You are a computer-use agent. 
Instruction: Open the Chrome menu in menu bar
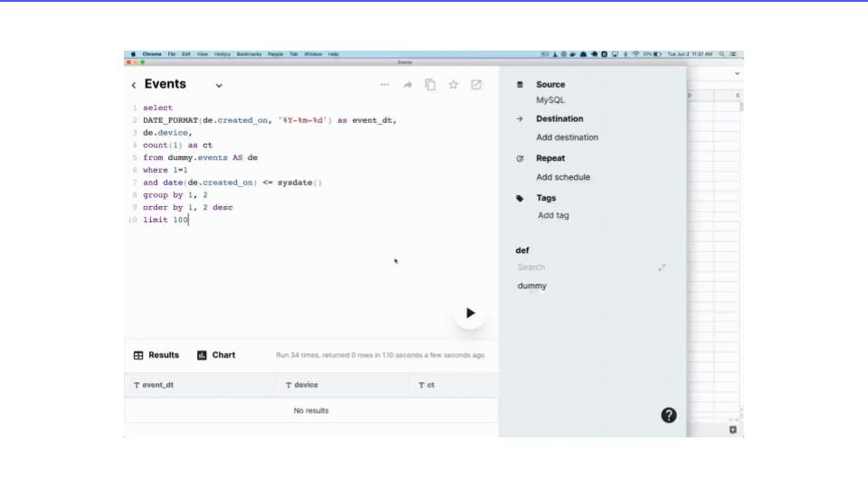point(152,54)
